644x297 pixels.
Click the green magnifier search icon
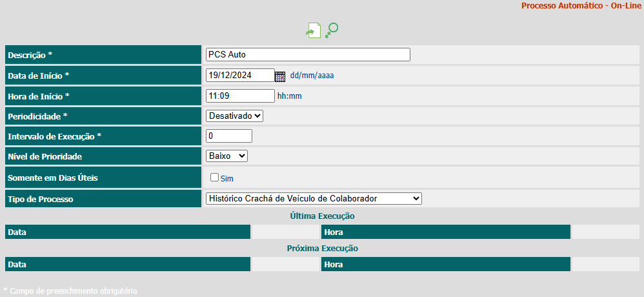(x=332, y=30)
